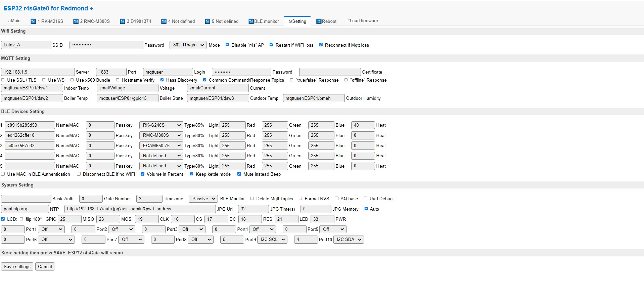Viewport: 644px width, 292px height.
Task: Click the signal icon beside 2 RMC-M800S
Action: (76, 21)
